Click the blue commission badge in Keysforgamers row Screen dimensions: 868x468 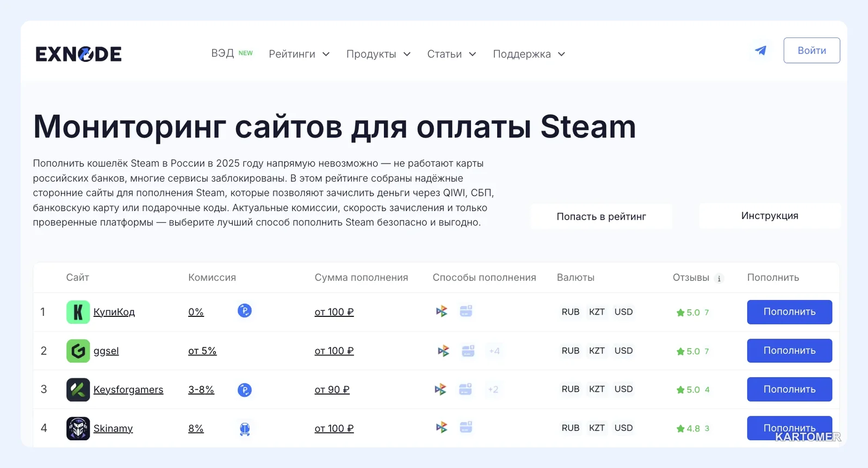pos(245,390)
